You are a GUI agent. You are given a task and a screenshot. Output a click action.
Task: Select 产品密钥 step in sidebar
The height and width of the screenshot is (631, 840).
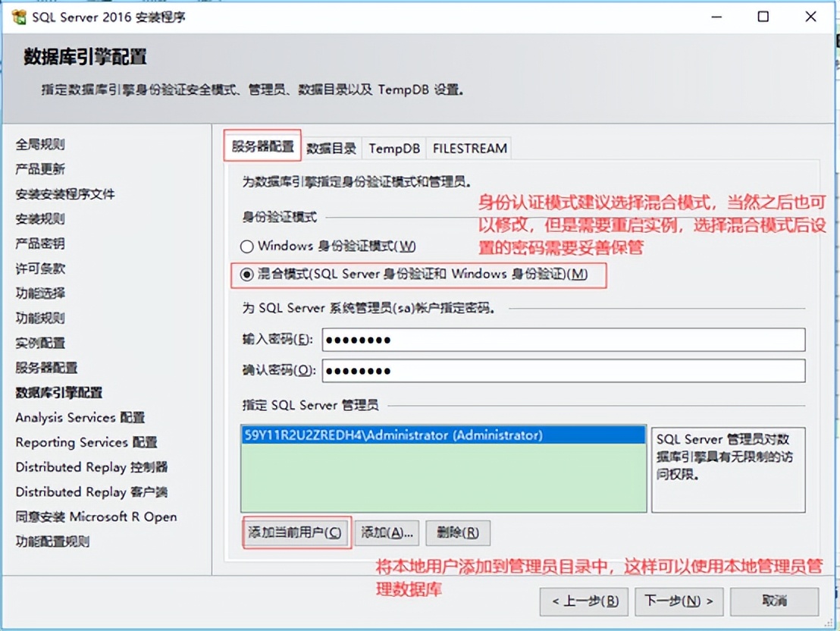pyautogui.click(x=40, y=243)
